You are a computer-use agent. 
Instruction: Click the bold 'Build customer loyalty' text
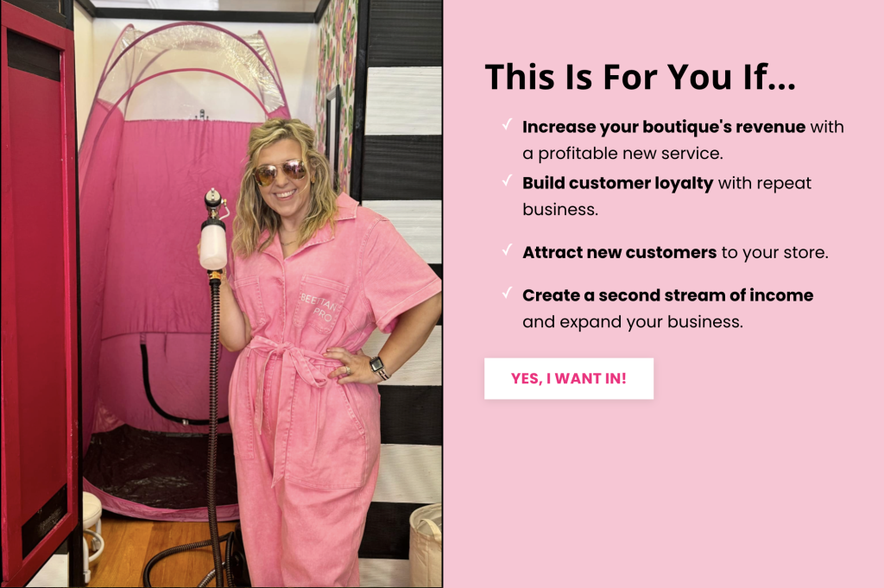(618, 183)
